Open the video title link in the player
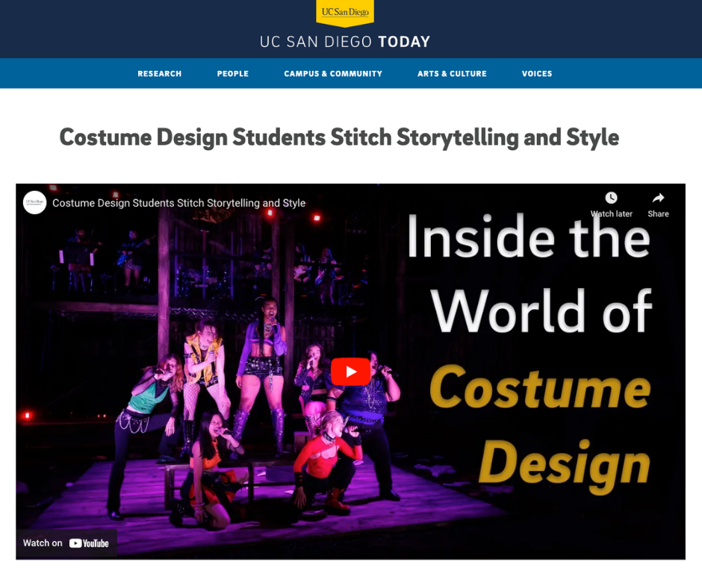Viewport: 702px width, 588px height. 178,203
